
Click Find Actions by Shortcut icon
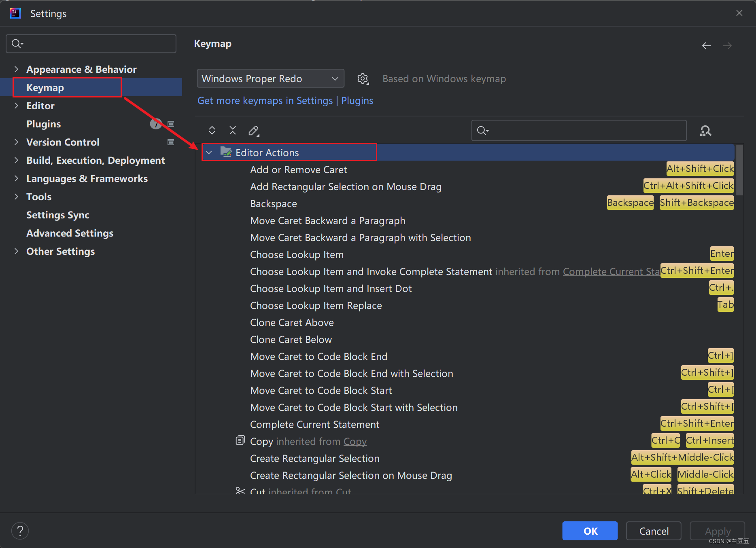(705, 131)
